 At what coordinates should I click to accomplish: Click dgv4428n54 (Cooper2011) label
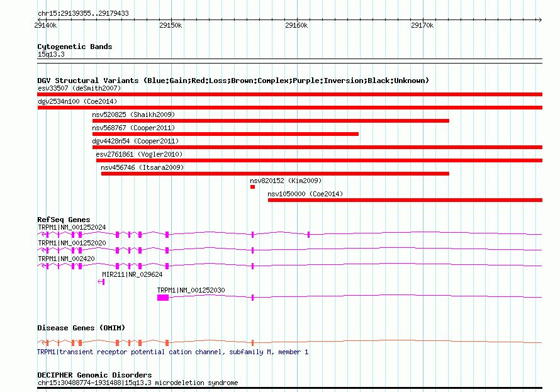[135, 141]
